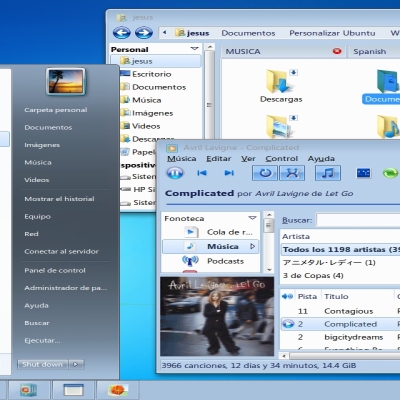Switch to the MUSICA tab

click(x=283, y=51)
